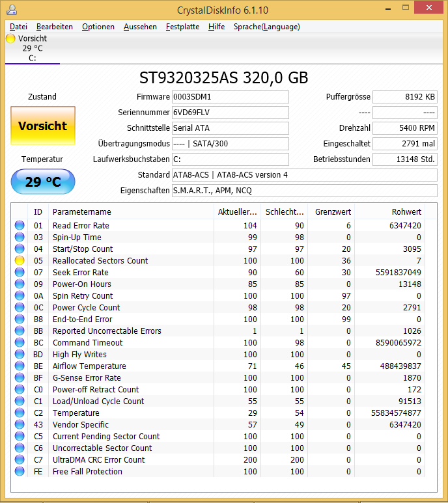Click the Betriebsstunden field 13148 Std.
448x503 pixels.
[405, 159]
